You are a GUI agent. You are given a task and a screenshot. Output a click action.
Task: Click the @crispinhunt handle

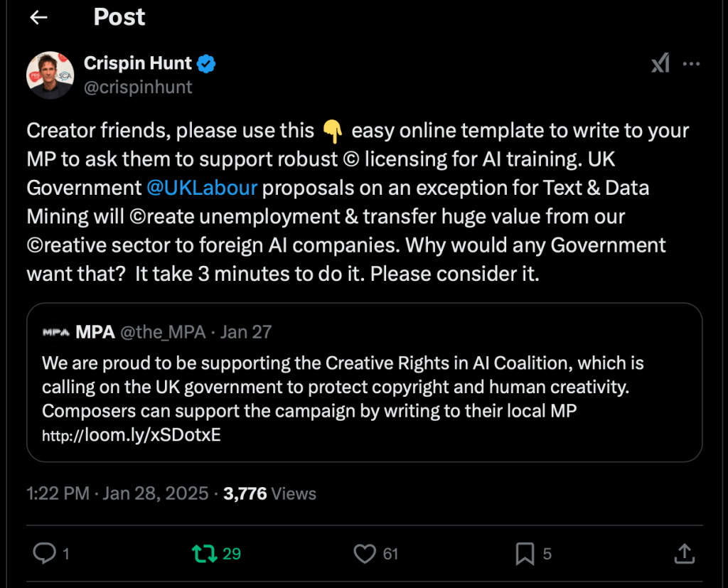(138, 87)
